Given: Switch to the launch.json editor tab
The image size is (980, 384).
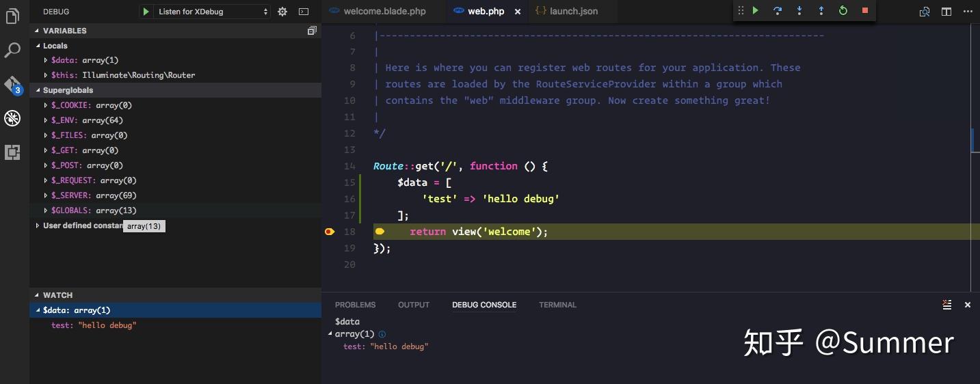Looking at the screenshot, I should click(x=566, y=11).
